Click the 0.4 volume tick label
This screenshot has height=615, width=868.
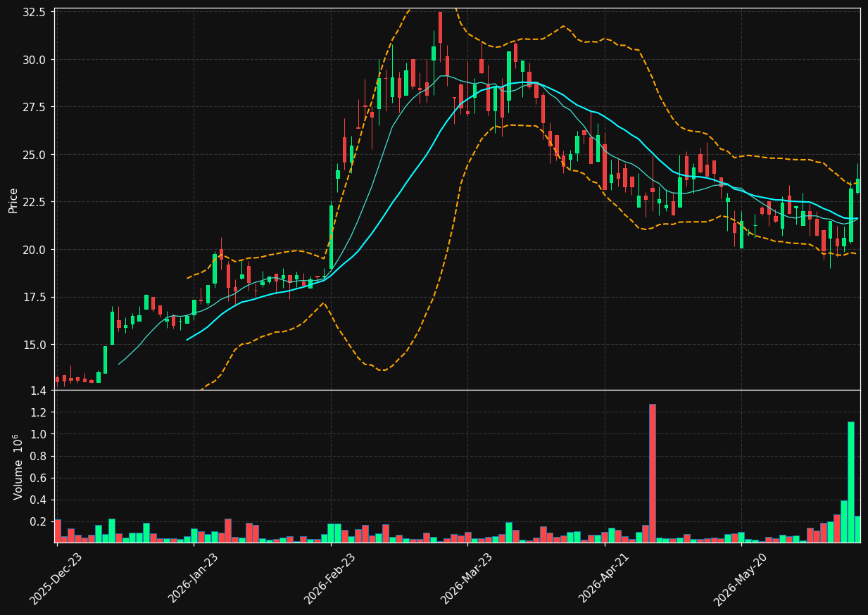[x=38, y=500]
